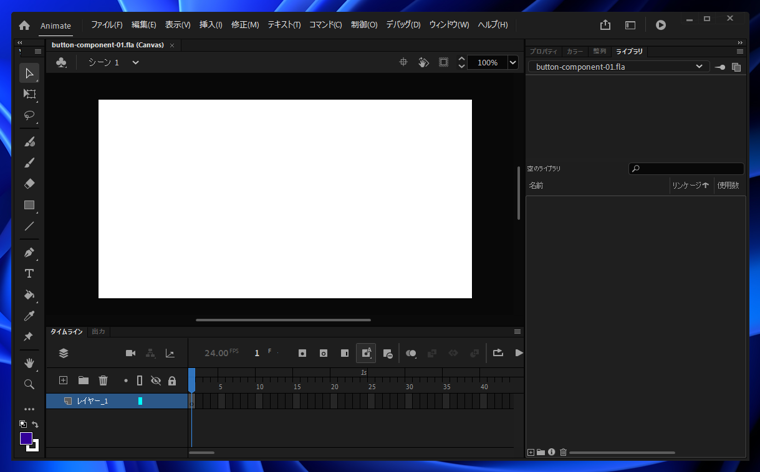Select the Eraser tool
This screenshot has width=760, height=472.
(x=29, y=184)
